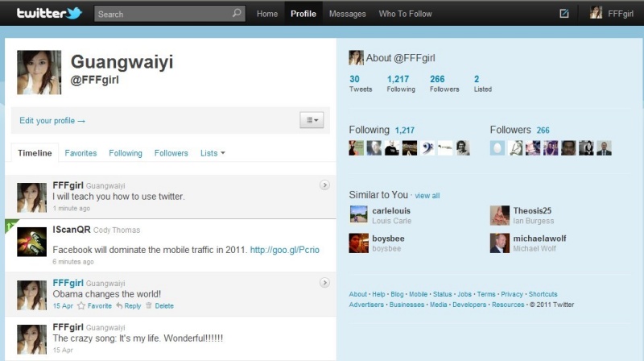The height and width of the screenshot is (361, 644).
Task: Open the list actions dropdown button
Action: 312,120
